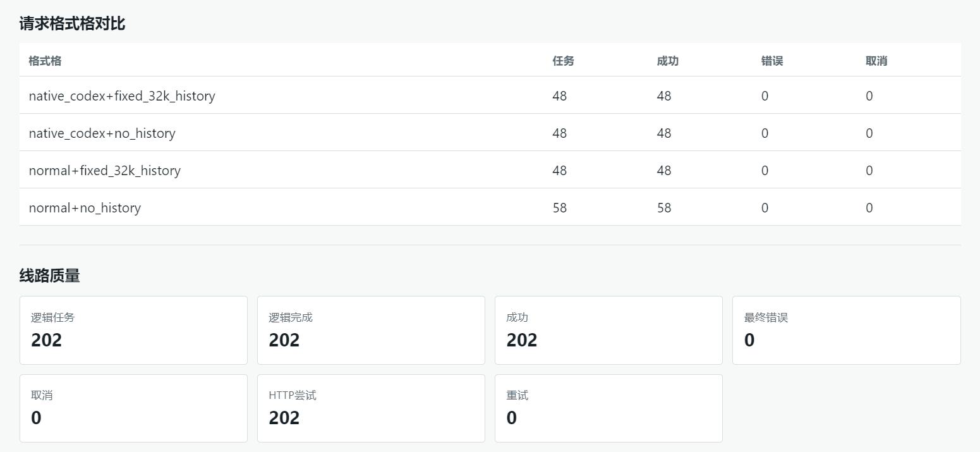Open the 最终错误 stat card
980x452 pixels.
pos(847,330)
